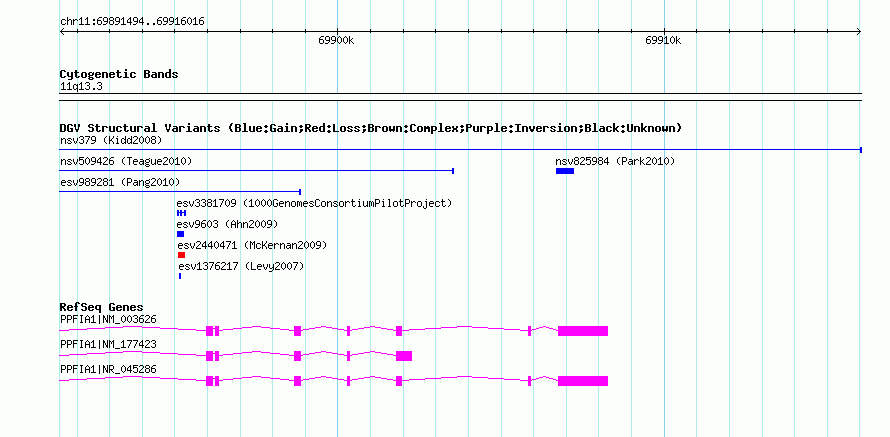Screen dimensions: 890x437
Task: Open the nsv509426 (Teague2010) variant label
Action: pyautogui.click(x=126, y=162)
